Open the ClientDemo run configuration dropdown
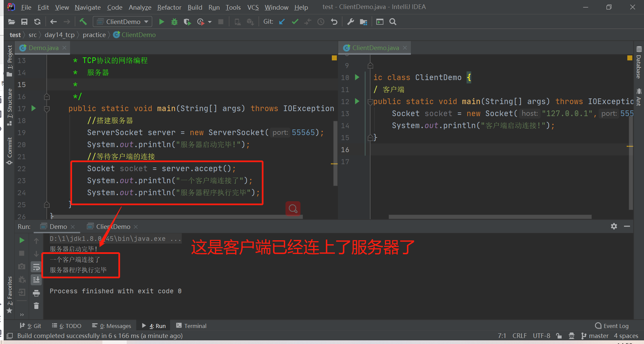The image size is (644, 344). [122, 22]
